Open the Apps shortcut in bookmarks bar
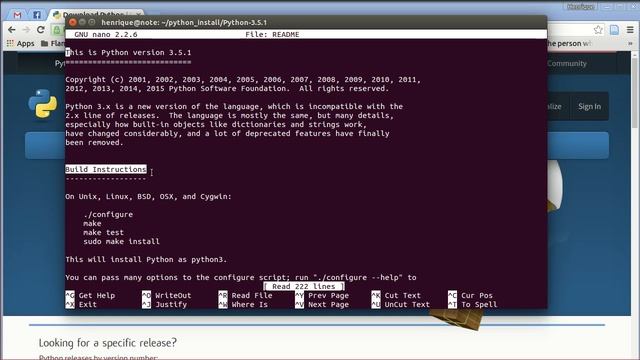This screenshot has width=640, height=360. [21, 43]
